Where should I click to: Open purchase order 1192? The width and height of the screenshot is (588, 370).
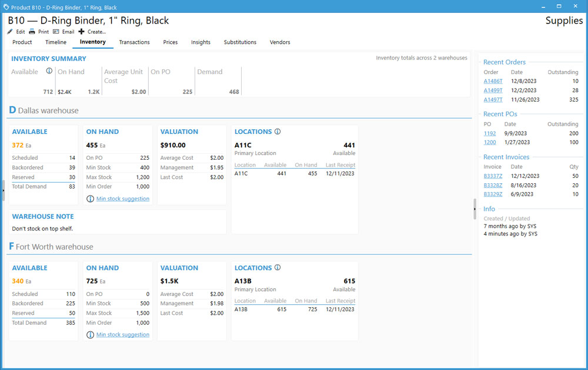pyautogui.click(x=489, y=133)
